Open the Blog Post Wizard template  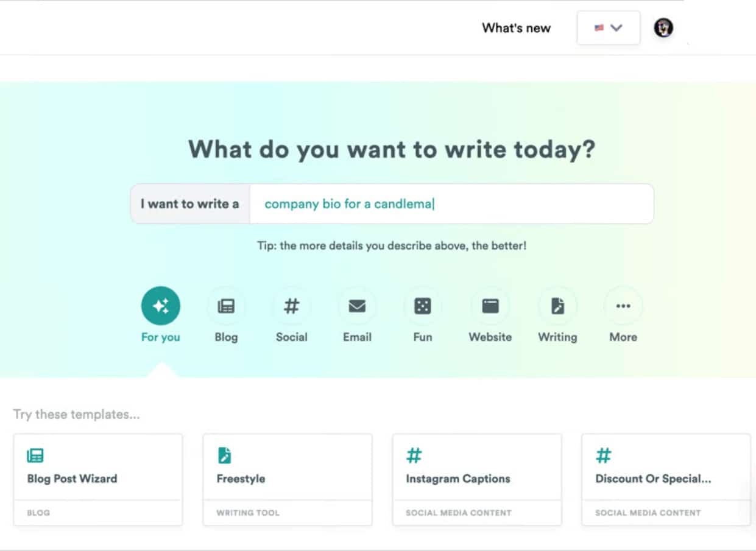click(98, 479)
